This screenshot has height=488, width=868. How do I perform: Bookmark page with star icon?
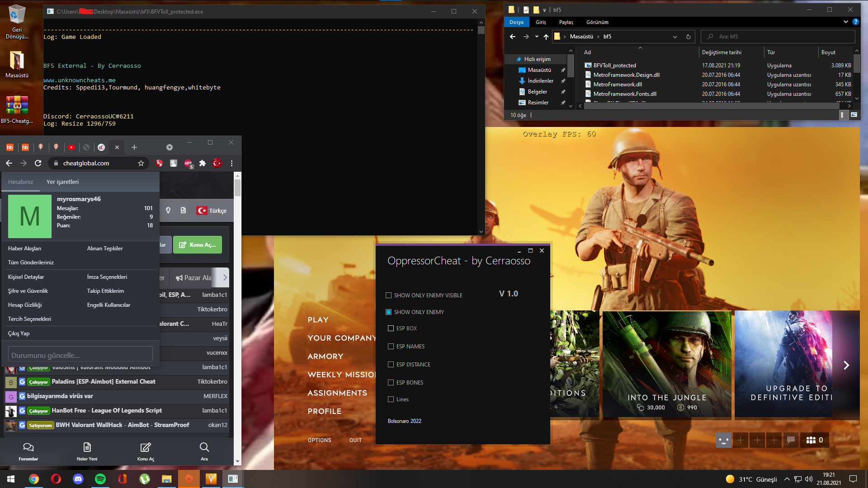(x=141, y=163)
